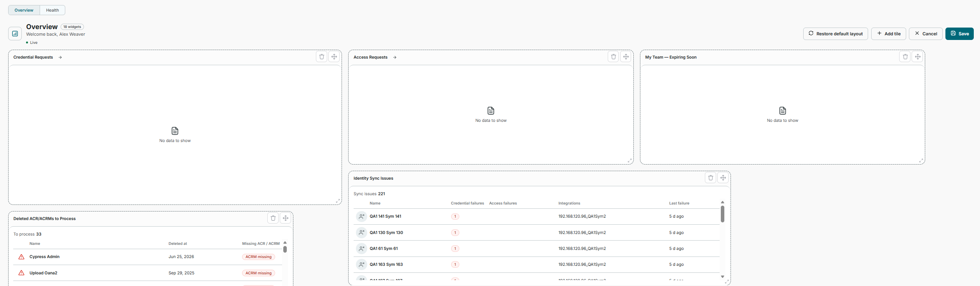Add a new tile

click(889, 34)
